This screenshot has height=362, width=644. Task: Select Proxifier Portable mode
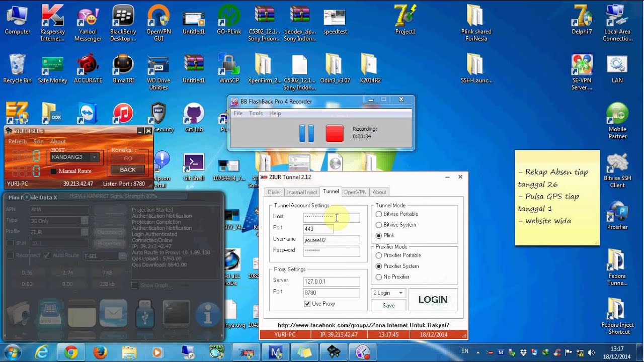click(x=379, y=255)
